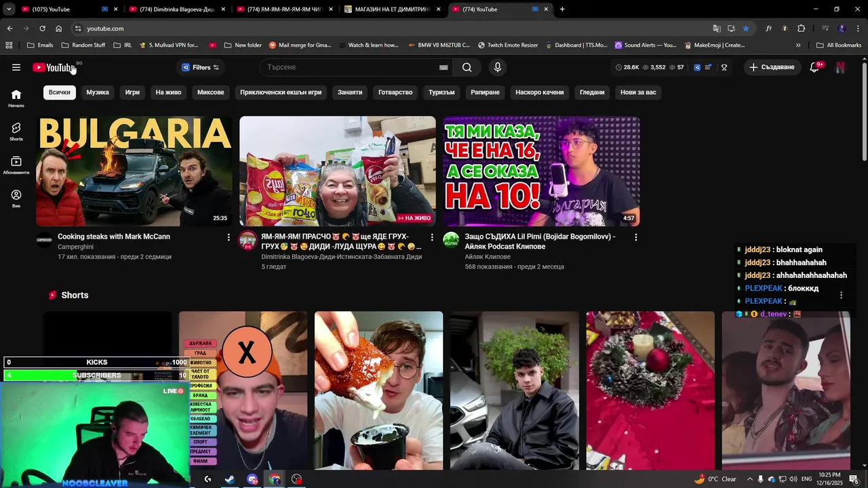
Task: Click the install app icon in address bar
Action: (x=731, y=28)
